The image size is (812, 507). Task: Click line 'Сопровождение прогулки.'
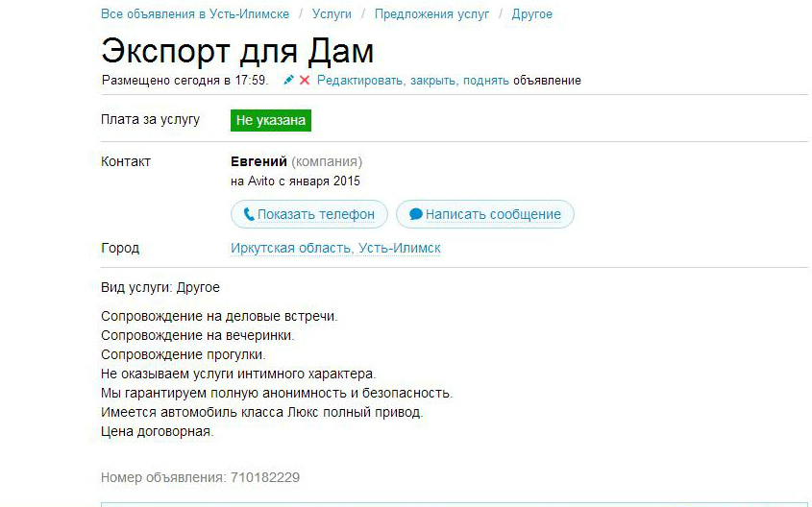[184, 355]
